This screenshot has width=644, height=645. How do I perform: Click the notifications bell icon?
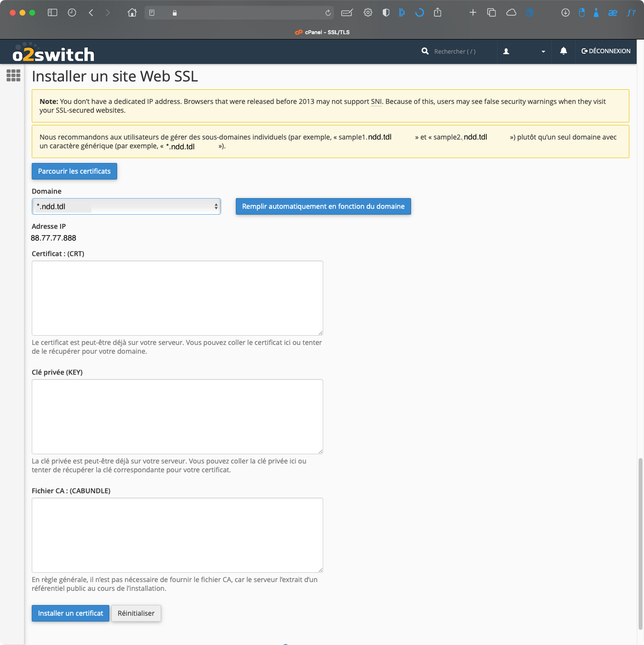point(563,51)
